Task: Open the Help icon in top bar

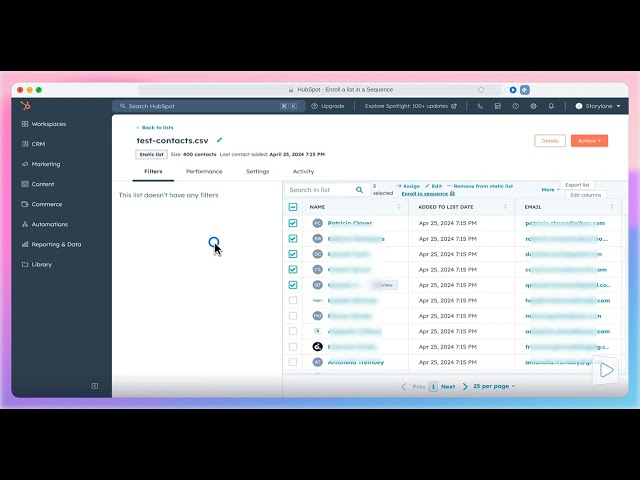Action: pos(516,106)
